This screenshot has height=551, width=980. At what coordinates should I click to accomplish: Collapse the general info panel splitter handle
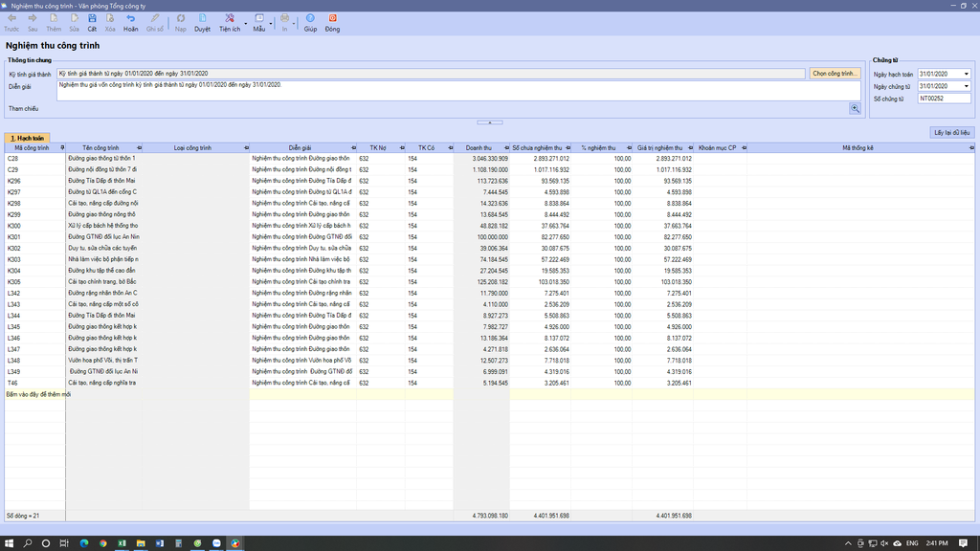(489, 122)
